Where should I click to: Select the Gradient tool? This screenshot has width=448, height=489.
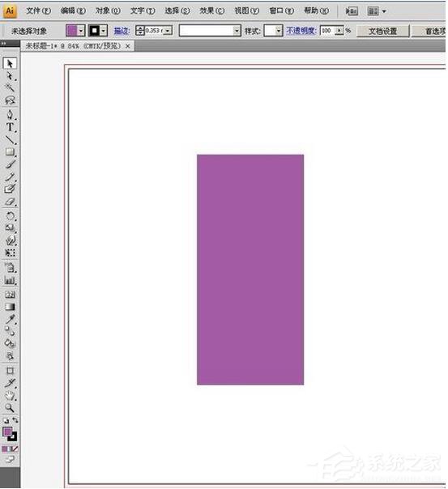pyautogui.click(x=10, y=307)
